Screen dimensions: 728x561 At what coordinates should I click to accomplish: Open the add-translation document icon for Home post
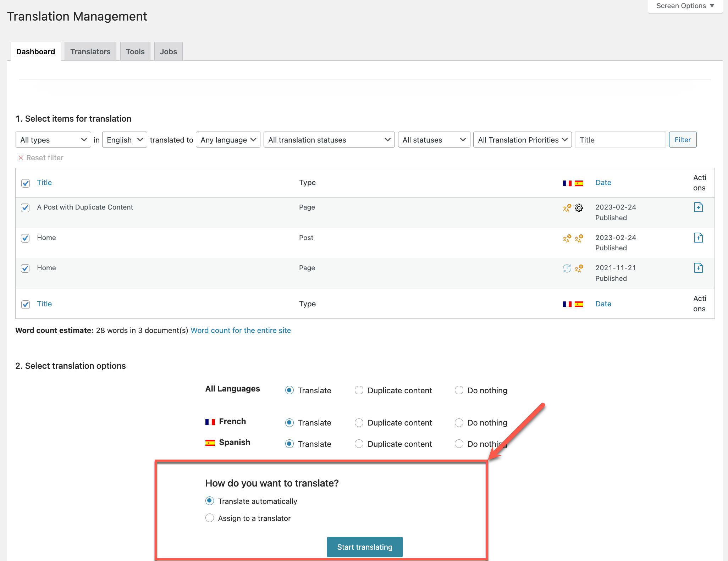click(698, 238)
